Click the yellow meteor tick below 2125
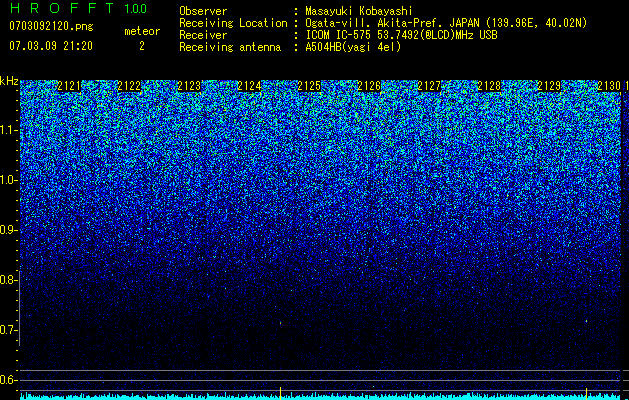The image size is (629, 400). (x=280, y=393)
